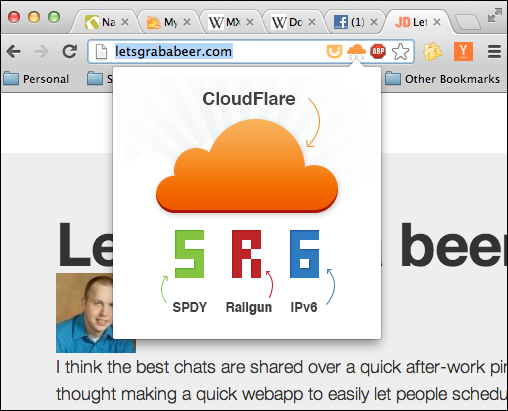The height and width of the screenshot is (411, 508).
Task: Click the forward navigation arrow
Action: 42,52
